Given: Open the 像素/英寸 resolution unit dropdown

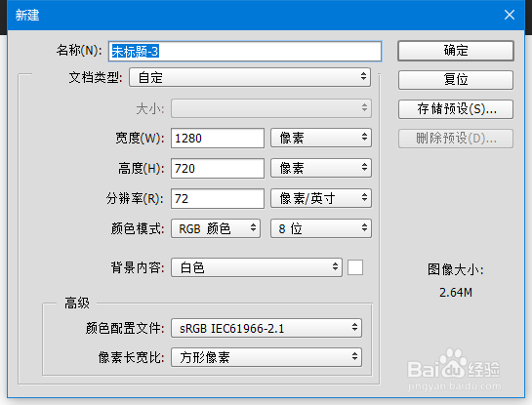Looking at the screenshot, I should click(x=321, y=198).
